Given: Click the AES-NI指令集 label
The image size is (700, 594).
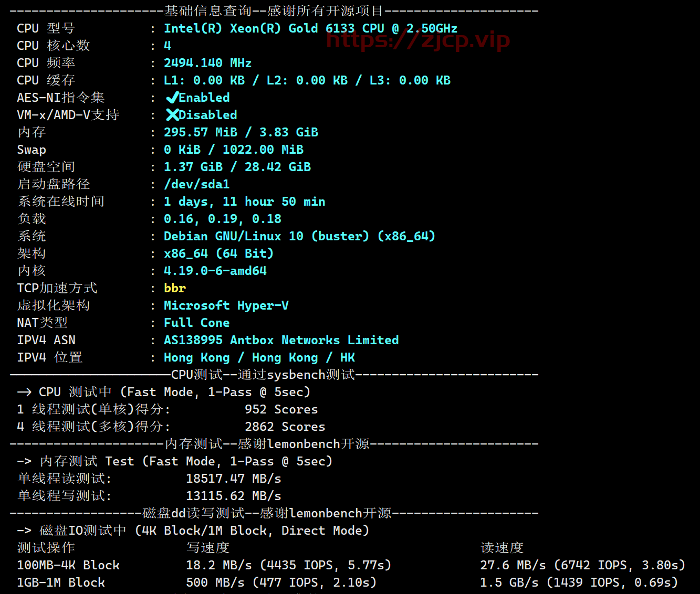Looking at the screenshot, I should (x=61, y=98).
